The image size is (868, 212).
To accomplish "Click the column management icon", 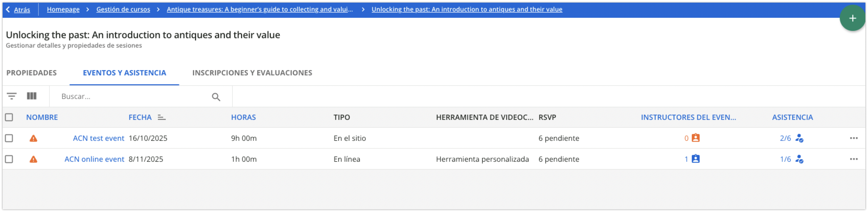I will tap(31, 96).
